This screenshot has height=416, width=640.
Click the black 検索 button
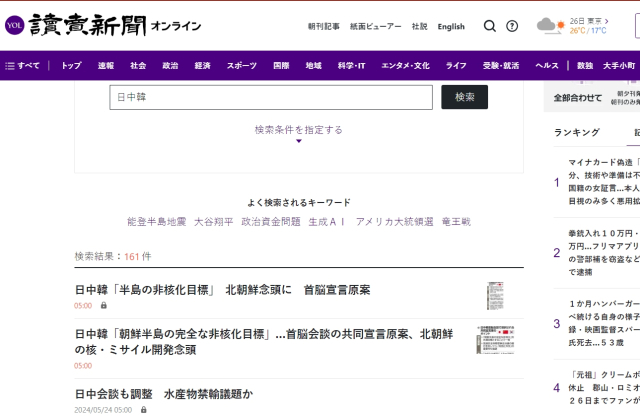click(x=464, y=97)
